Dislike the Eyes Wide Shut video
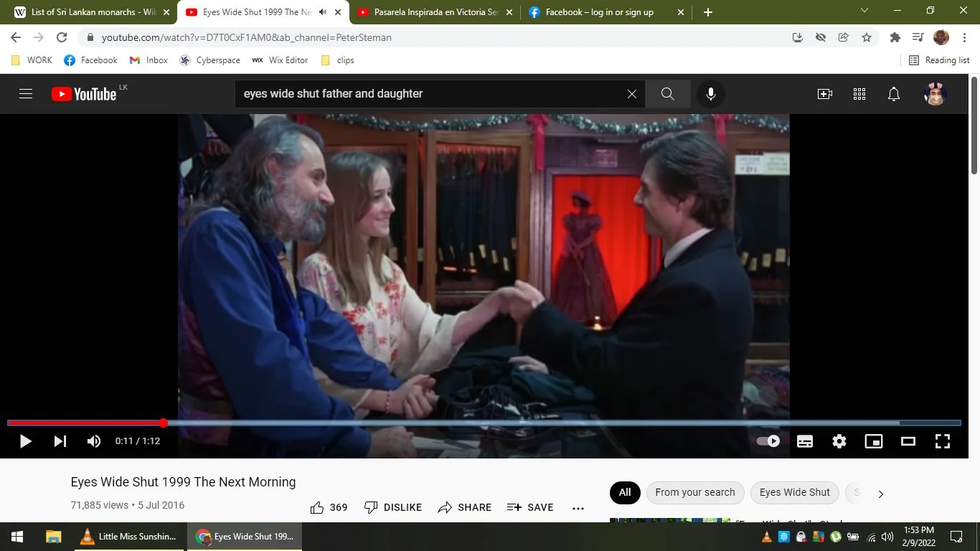 (x=393, y=507)
